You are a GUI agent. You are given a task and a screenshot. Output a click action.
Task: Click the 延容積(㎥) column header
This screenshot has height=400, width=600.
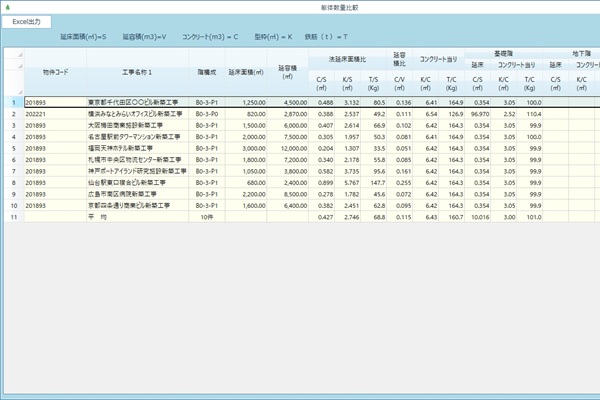[289, 72]
